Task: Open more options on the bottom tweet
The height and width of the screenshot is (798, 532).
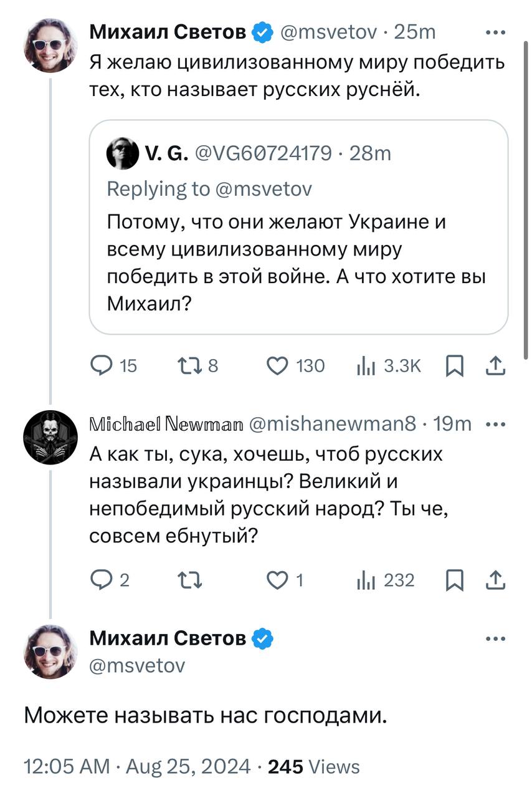Action: [x=495, y=639]
